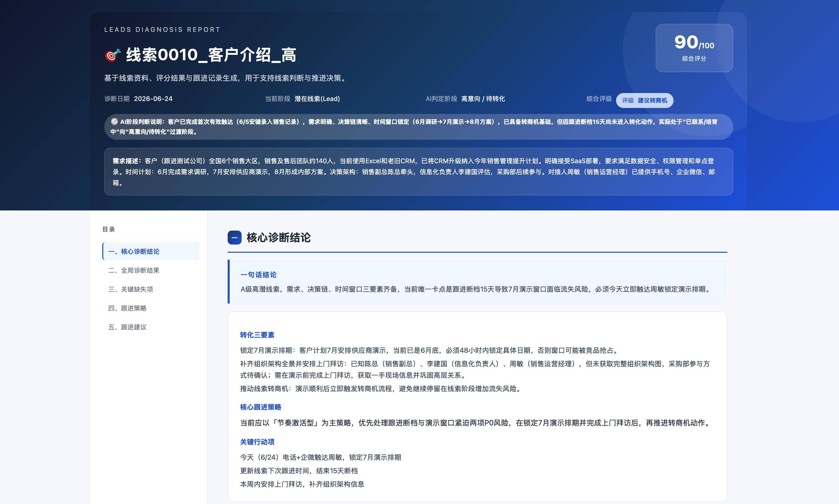
Task: Click the 诊断日期 label
Action: (x=117, y=99)
